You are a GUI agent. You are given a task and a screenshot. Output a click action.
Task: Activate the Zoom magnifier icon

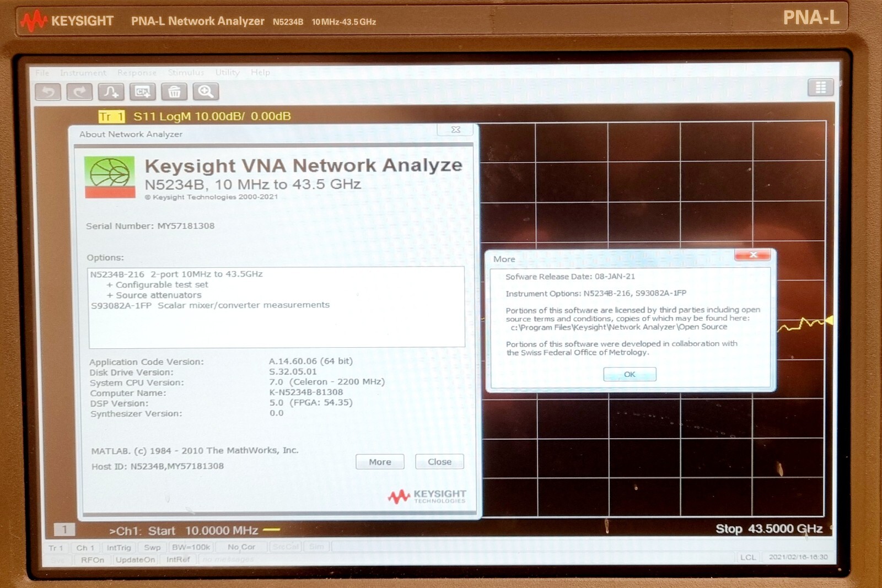pos(206,91)
